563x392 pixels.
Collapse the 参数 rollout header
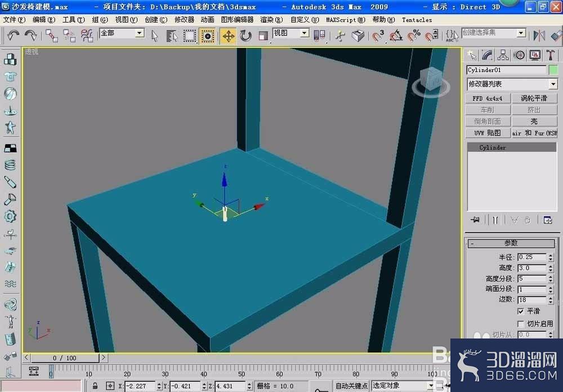coord(511,243)
